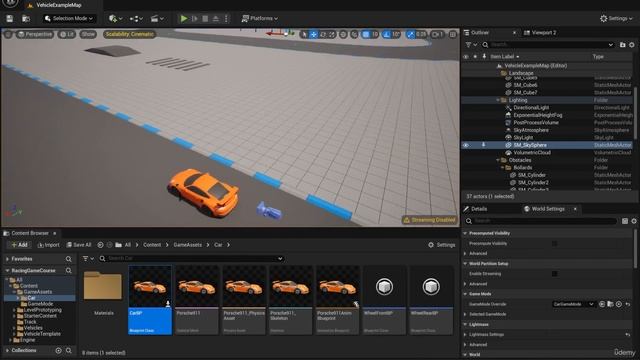Collapse the Lighting folder in Outliner
The height and width of the screenshot is (360, 640).
[x=498, y=100]
